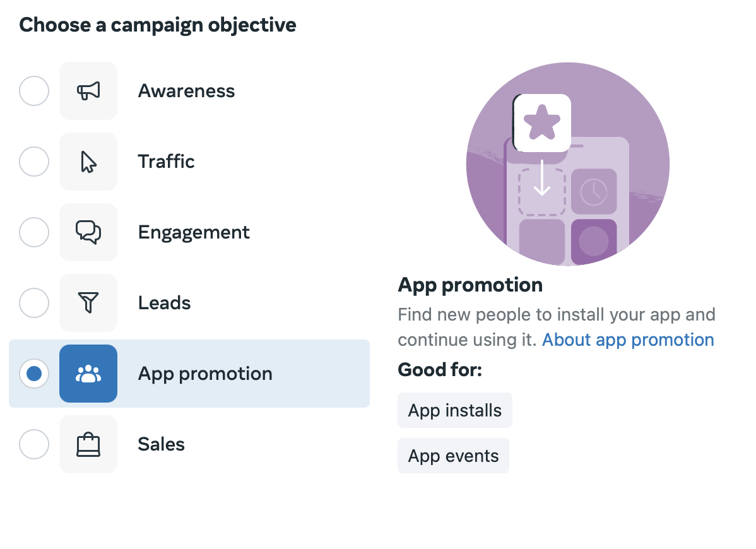Image resolution: width=756 pixels, height=549 pixels.
Task: Select the Awareness radio button
Action: 34,91
